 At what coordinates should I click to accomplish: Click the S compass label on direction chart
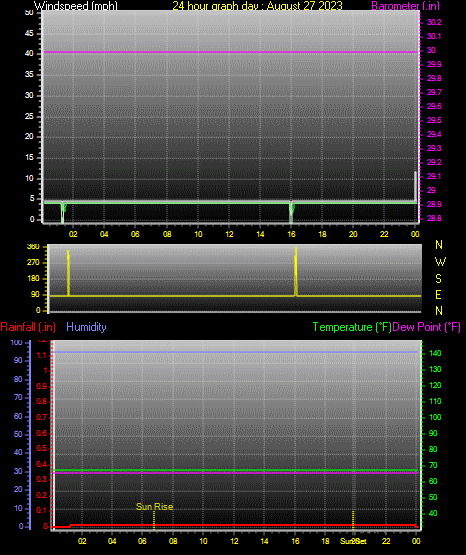pos(438,279)
